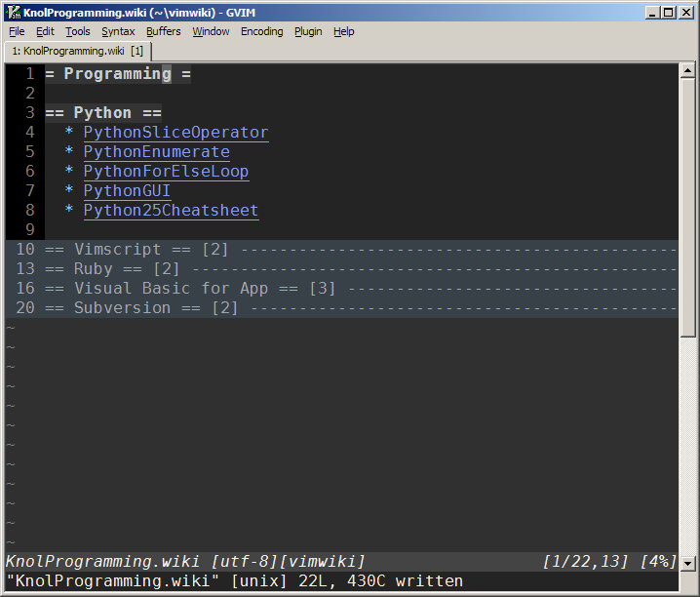This screenshot has height=597, width=700.
Task: Follow the Python25Cheatsheet wiki link
Action: 171,211
